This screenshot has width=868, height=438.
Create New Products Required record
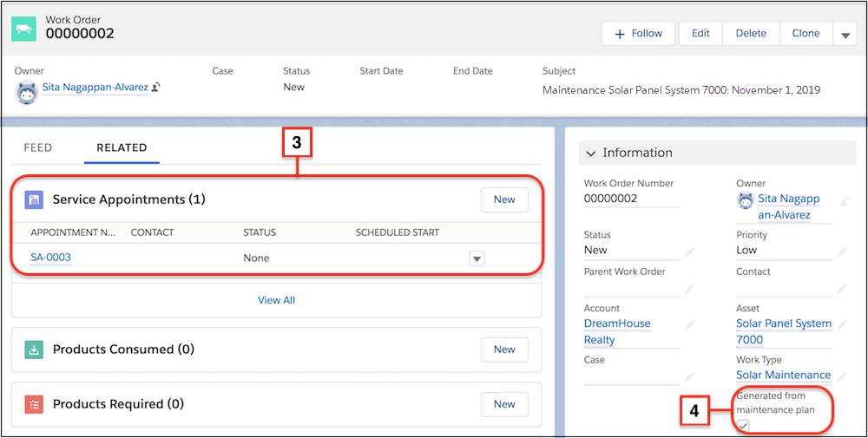coord(504,404)
